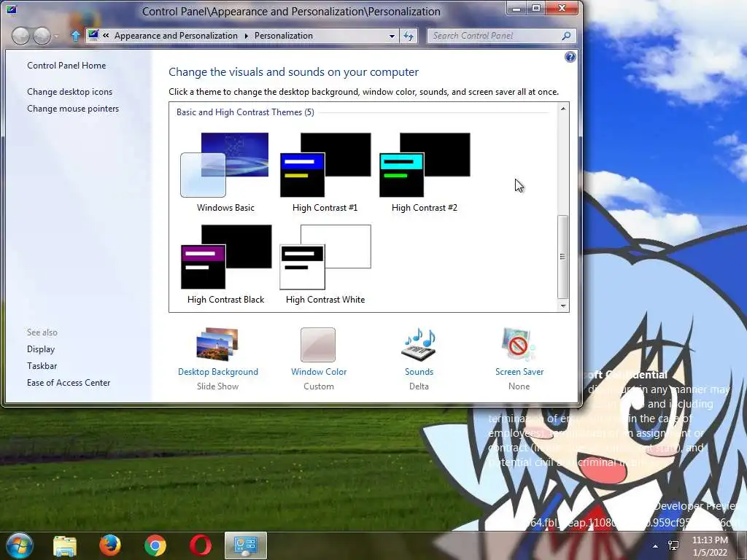This screenshot has height=560, width=747.
Task: Select the High Contrast White theme
Action: 325,264
